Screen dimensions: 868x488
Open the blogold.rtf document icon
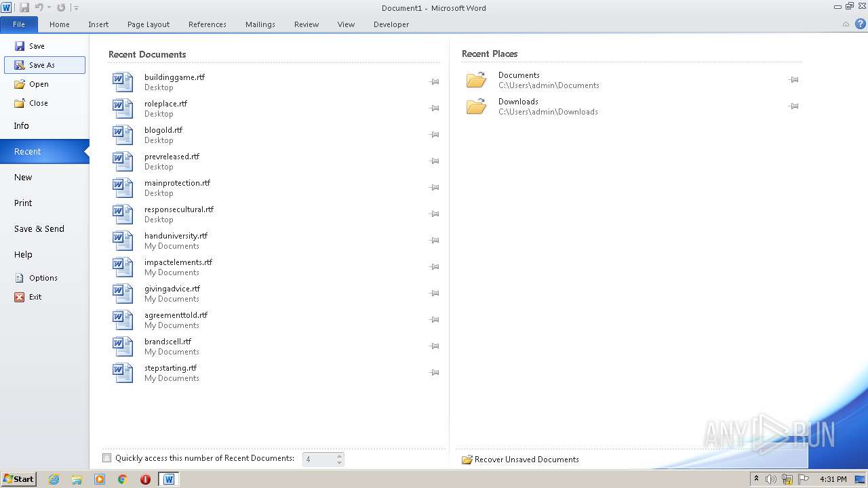click(x=123, y=135)
